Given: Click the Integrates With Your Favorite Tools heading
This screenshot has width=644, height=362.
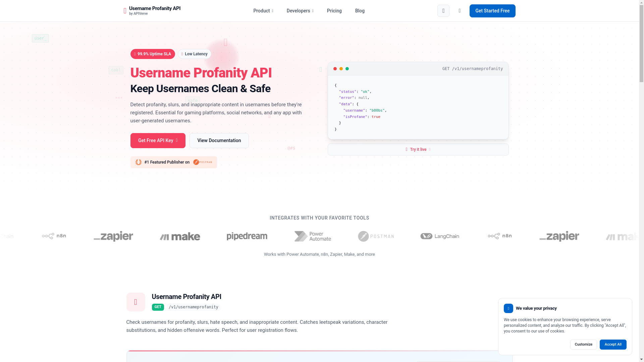Looking at the screenshot, I should (319, 218).
